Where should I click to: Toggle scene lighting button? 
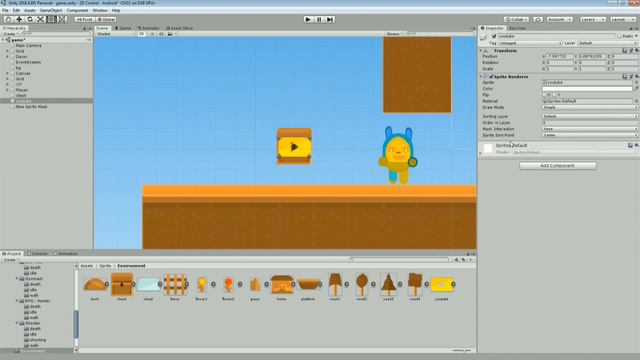(x=152, y=34)
